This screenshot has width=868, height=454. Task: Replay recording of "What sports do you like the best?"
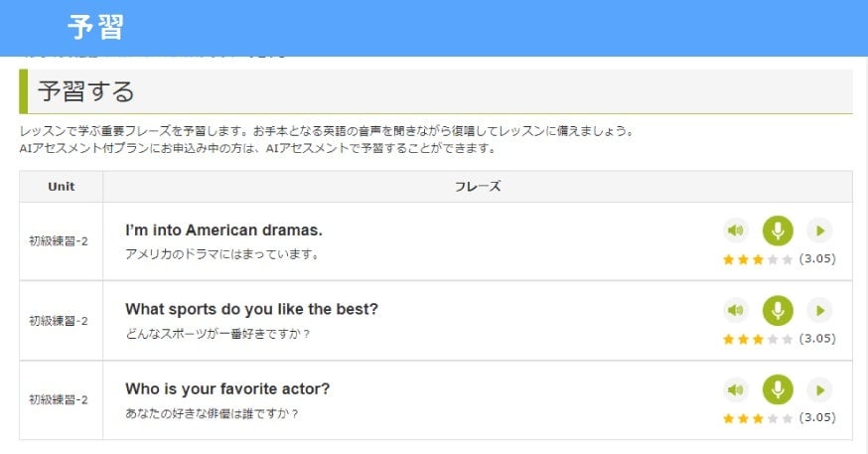[x=819, y=311]
